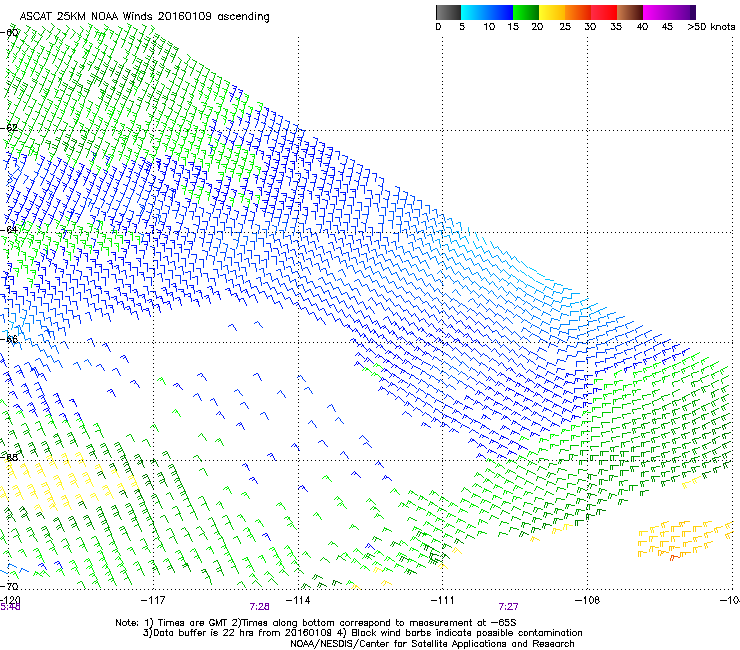Viewport: 740px width, 650px height.
Task: Click the -62 latitude label
Action: 9,128
